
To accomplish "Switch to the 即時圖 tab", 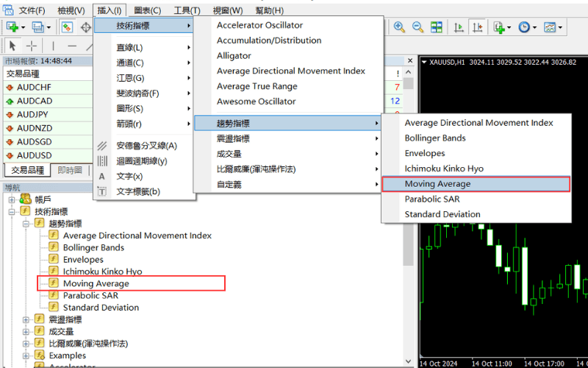I will point(68,171).
